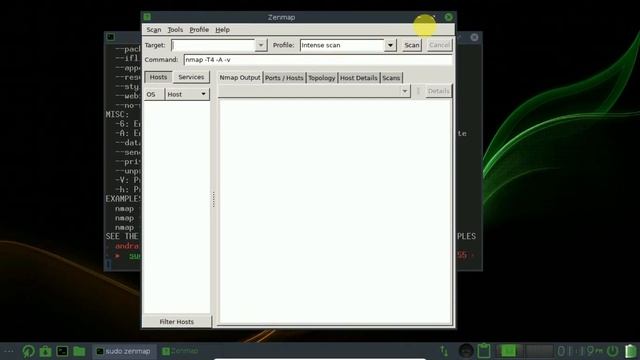Close the terminal window behind Zenmap

tap(474, 37)
